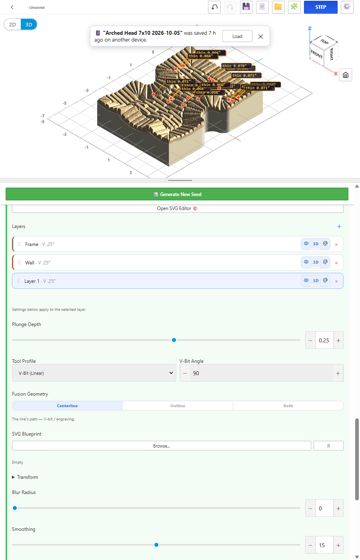Click Generate New Seed button
Image resolution: width=360 pixels, height=560 pixels.
click(x=177, y=194)
